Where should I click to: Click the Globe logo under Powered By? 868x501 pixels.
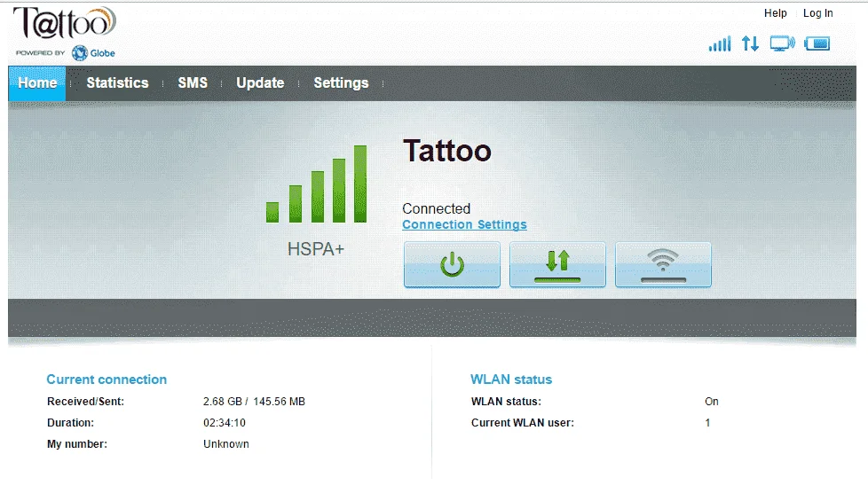pyautogui.click(x=93, y=53)
